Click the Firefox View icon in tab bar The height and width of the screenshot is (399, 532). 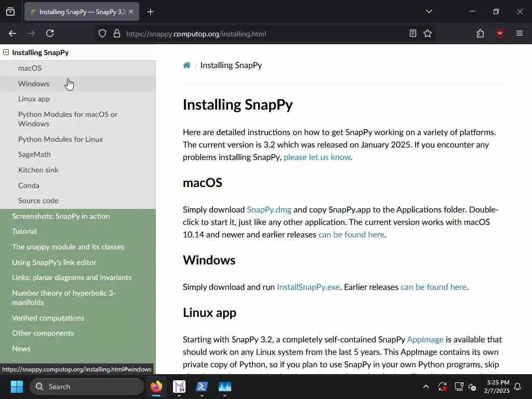click(10, 12)
